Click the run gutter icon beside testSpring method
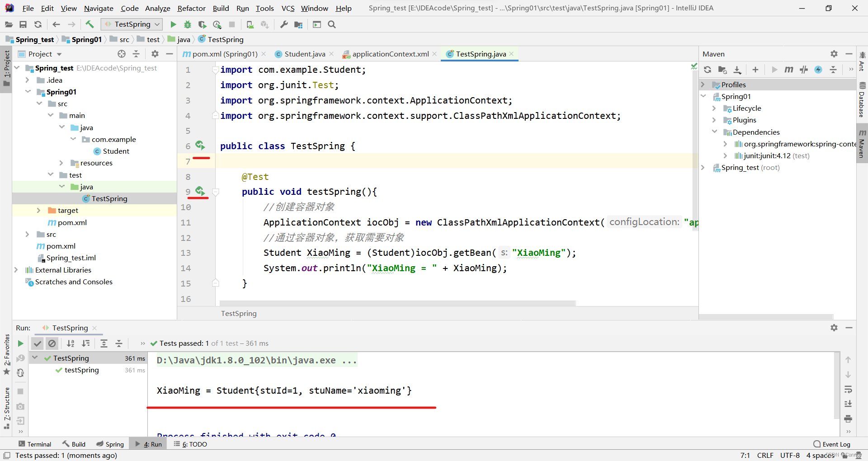 click(200, 191)
